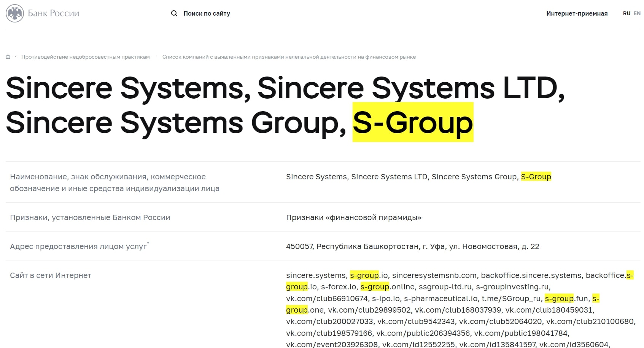Open Список компаний с выявленными признаками breadcrumb
The image size is (644, 348).
coord(289,57)
